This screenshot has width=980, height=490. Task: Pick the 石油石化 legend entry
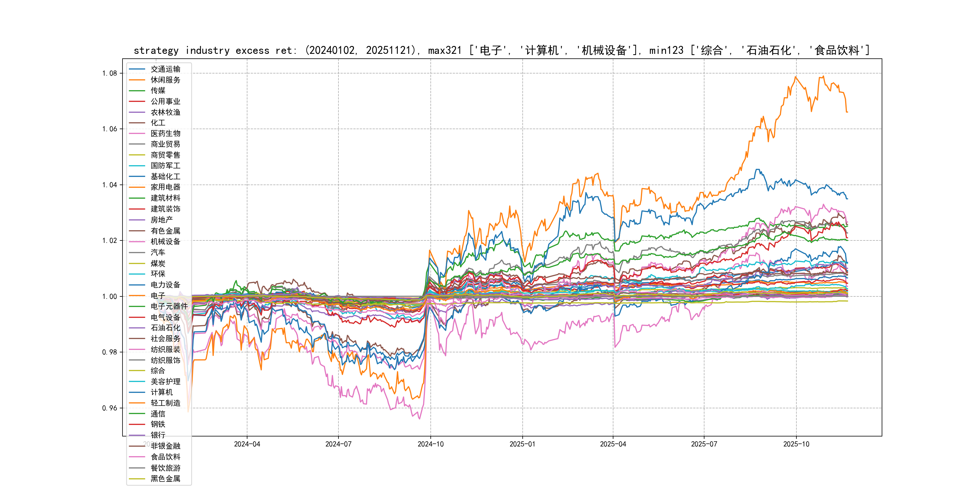(165, 328)
